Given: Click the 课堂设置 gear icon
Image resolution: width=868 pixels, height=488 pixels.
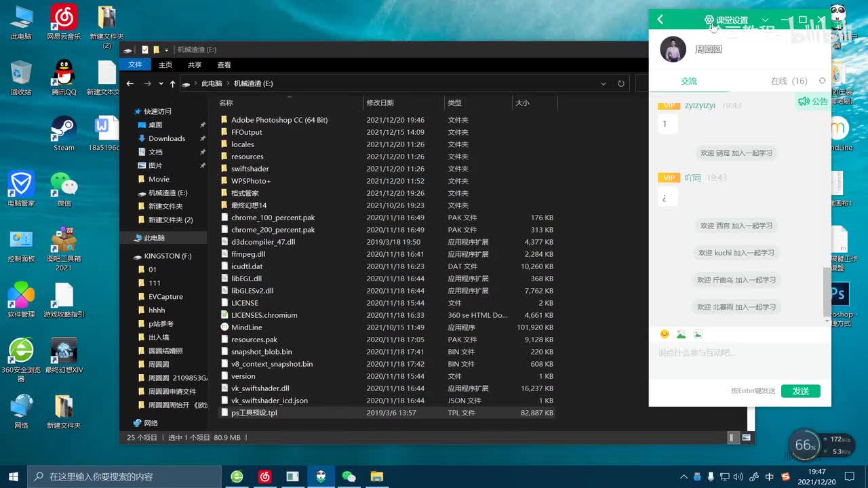Looking at the screenshot, I should point(709,20).
